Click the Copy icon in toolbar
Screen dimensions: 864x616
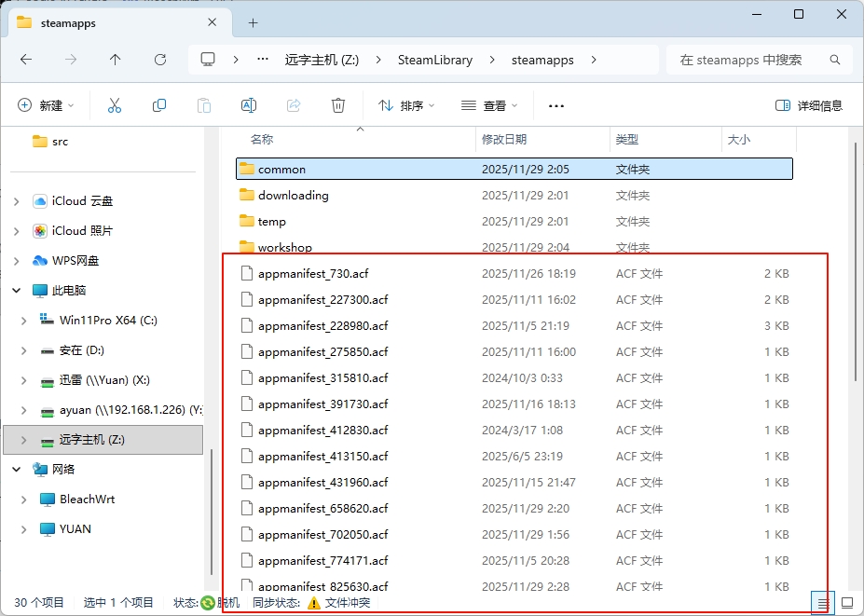(x=159, y=105)
